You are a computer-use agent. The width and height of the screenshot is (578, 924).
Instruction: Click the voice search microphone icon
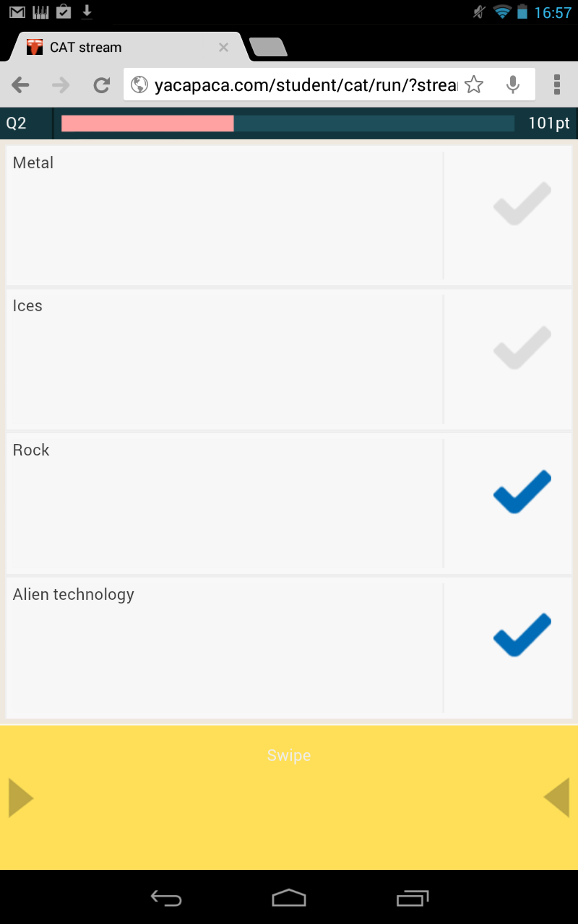513,84
